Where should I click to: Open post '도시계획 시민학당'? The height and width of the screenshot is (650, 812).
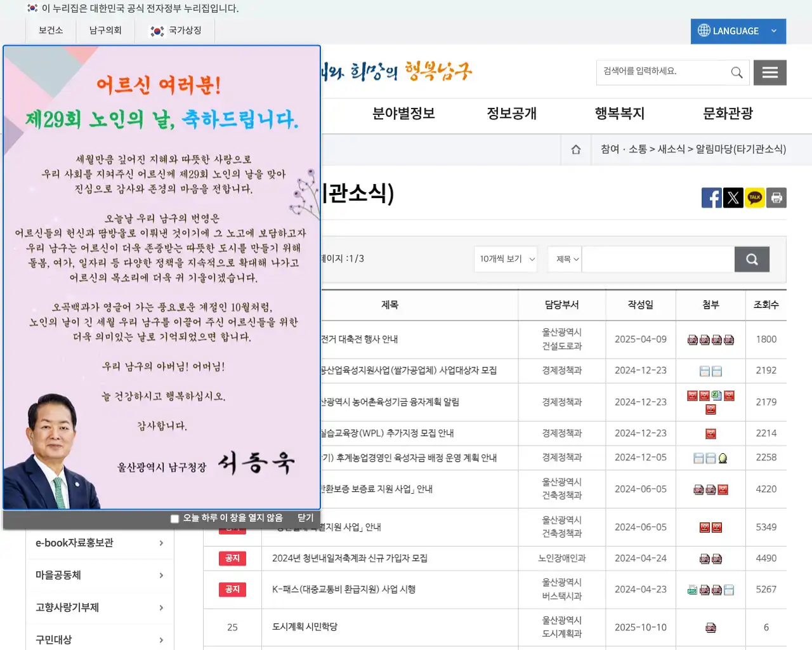pos(304,627)
